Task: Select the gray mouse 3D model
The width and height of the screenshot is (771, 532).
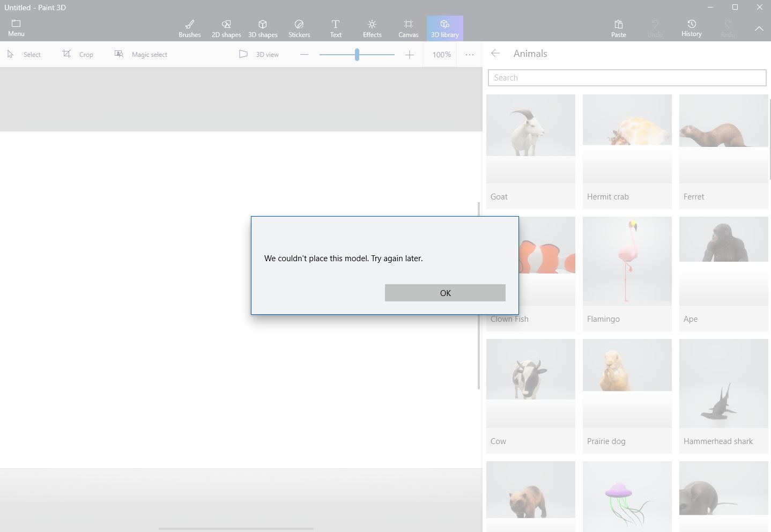Action: click(x=724, y=497)
